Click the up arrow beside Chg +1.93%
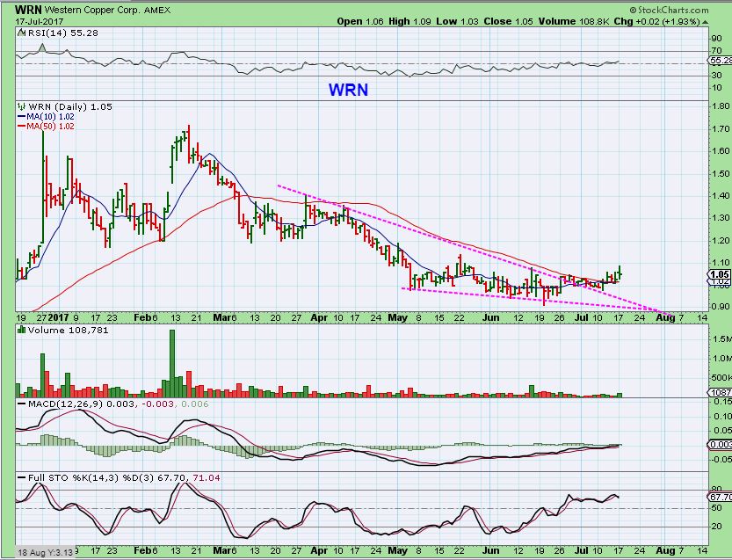Viewport: 732px width, 560px height. pos(705,21)
